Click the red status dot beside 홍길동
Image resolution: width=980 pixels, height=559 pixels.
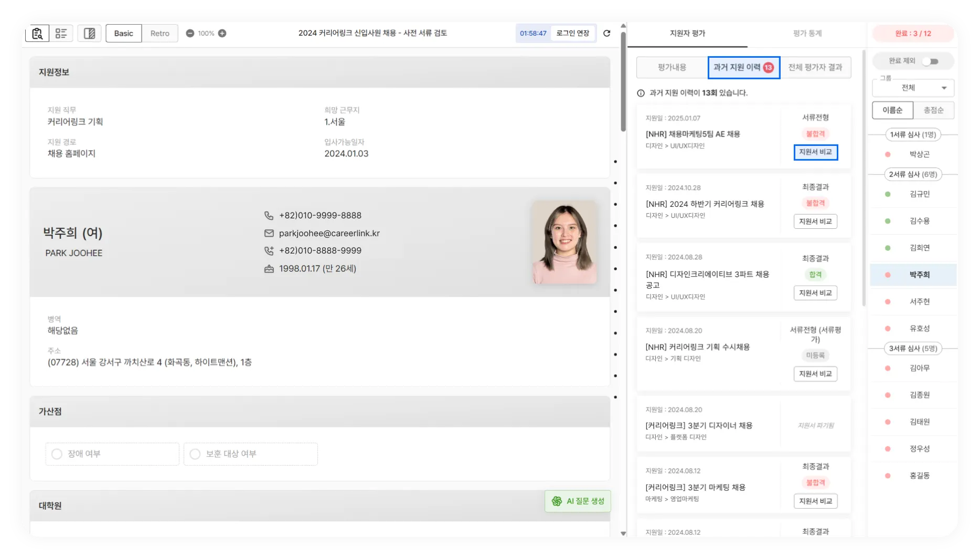point(888,476)
